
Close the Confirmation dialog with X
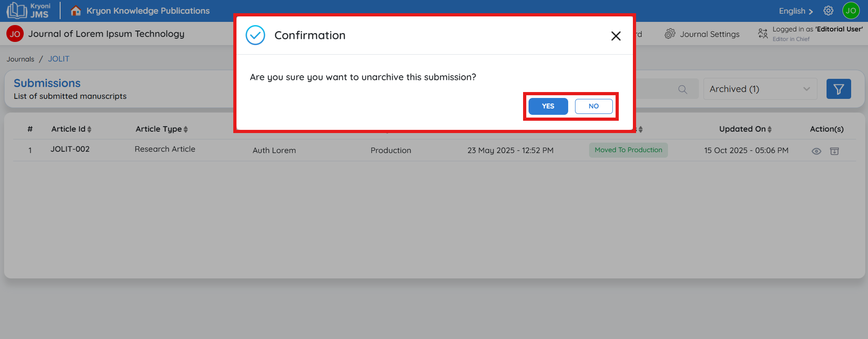tap(616, 36)
